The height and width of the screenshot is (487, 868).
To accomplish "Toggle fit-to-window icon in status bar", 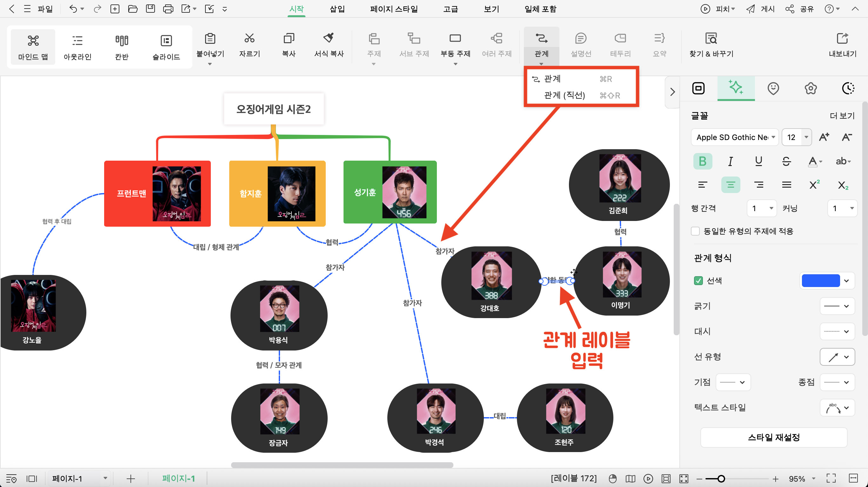I will [x=666, y=478].
